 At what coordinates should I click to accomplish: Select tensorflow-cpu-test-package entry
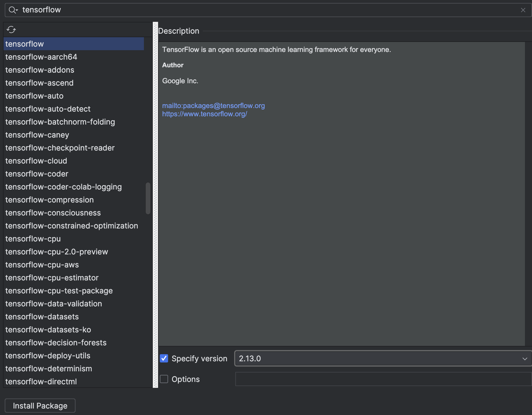coord(74,290)
